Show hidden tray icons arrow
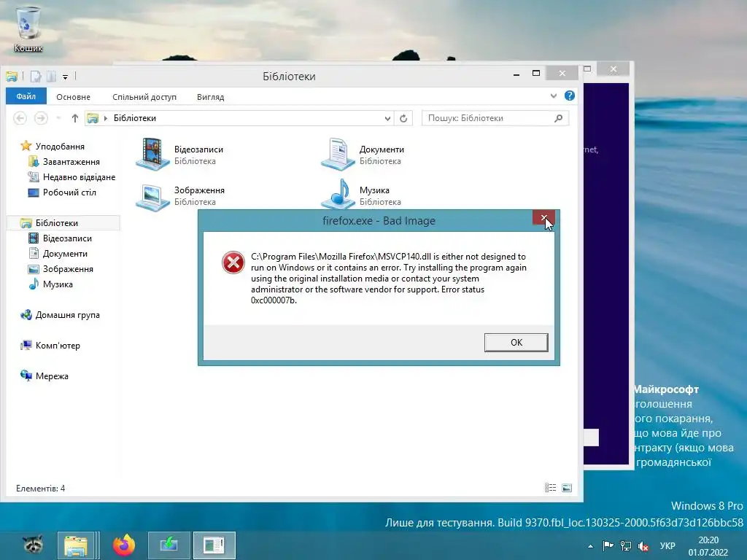 (591, 546)
